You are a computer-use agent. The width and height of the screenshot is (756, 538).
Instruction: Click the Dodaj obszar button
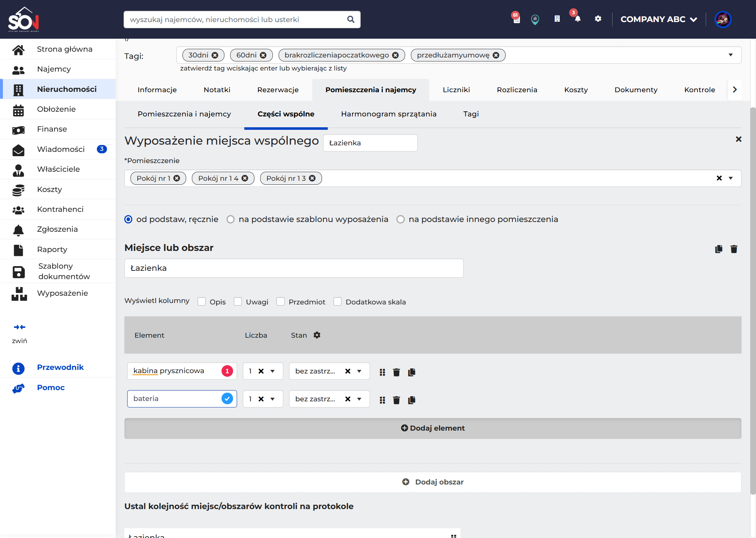coord(433,482)
